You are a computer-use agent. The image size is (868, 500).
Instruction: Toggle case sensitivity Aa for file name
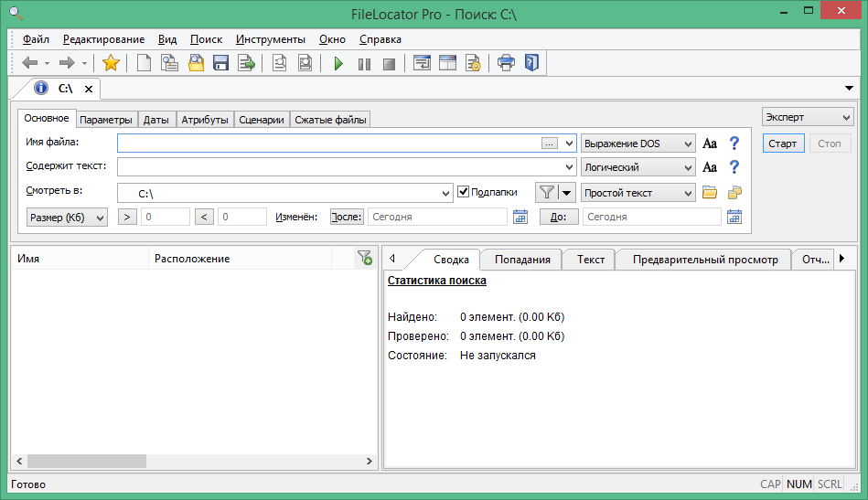pos(710,144)
